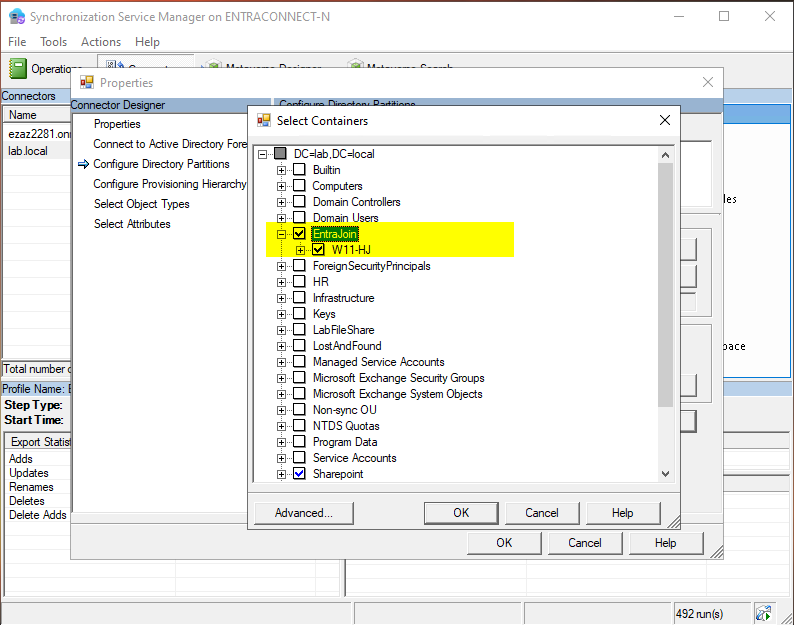The height and width of the screenshot is (625, 794).
Task: Expand the LabFileShare tree node
Action: 281,330
